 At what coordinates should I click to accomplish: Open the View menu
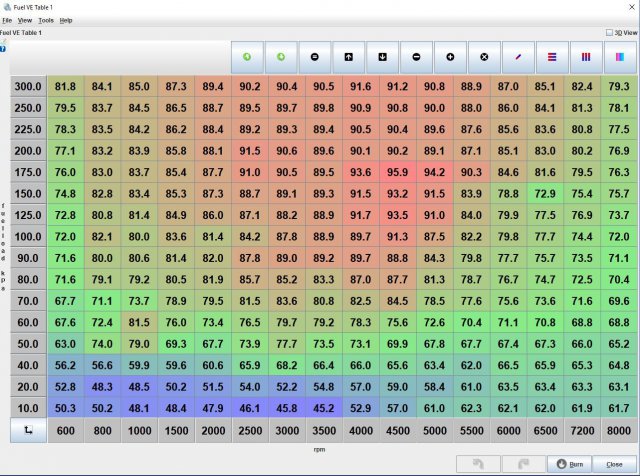(x=25, y=20)
